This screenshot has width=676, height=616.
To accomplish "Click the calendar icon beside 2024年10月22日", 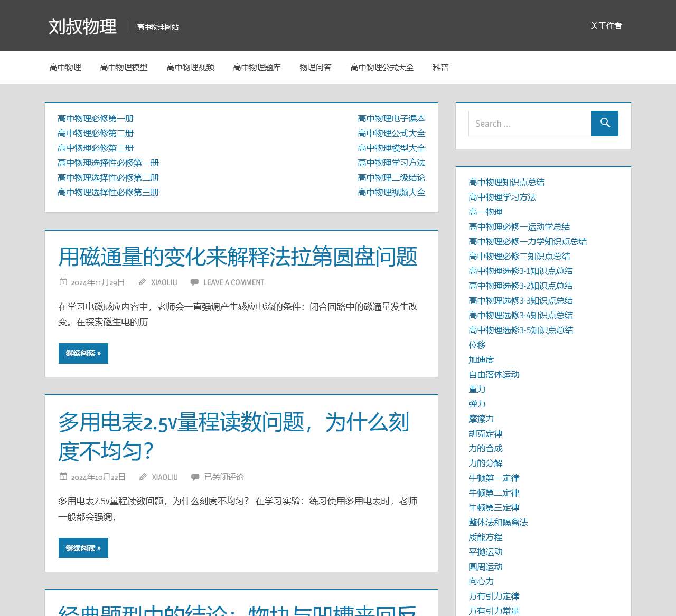I will pos(62,477).
